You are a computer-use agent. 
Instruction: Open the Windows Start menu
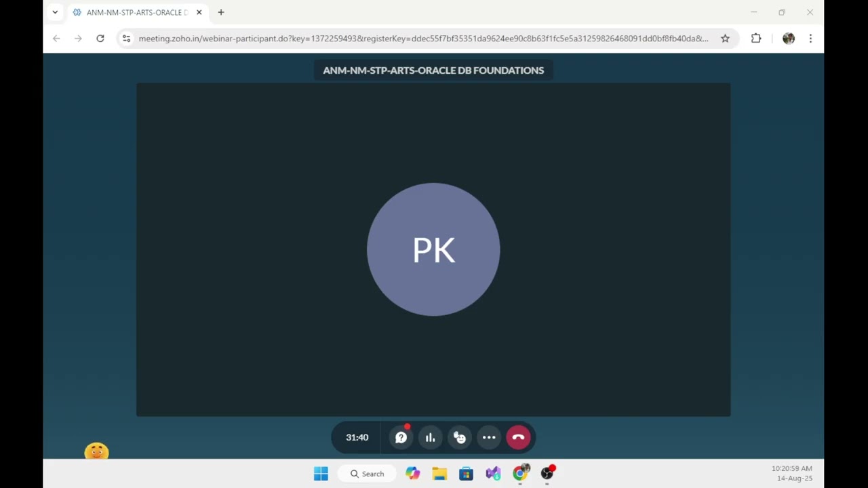tap(321, 474)
